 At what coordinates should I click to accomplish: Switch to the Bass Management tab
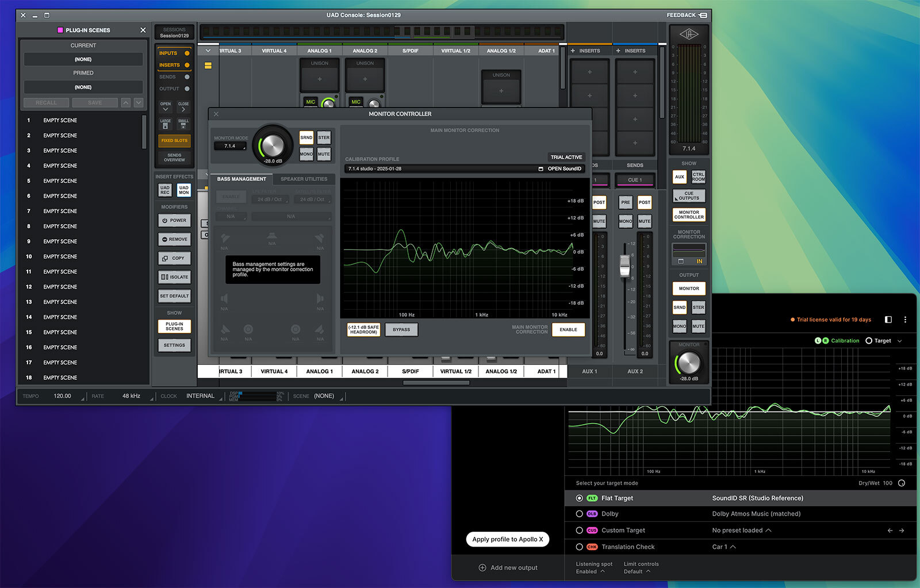click(x=241, y=179)
